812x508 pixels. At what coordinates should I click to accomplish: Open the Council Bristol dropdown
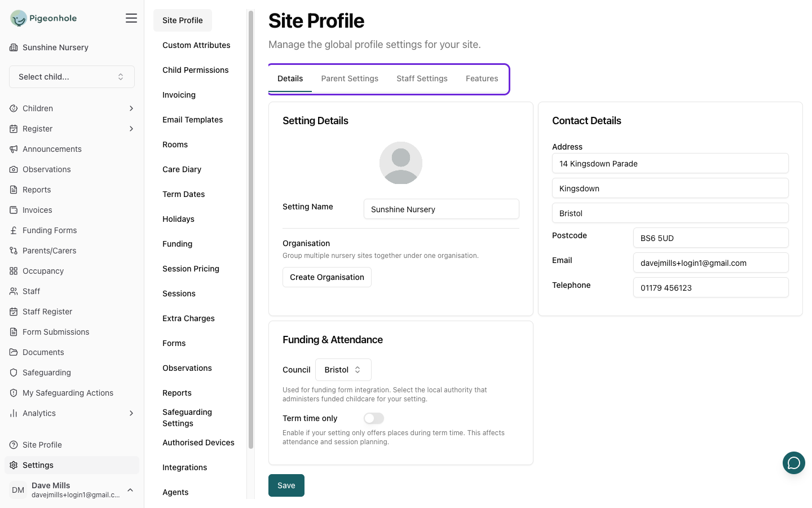[343, 370]
